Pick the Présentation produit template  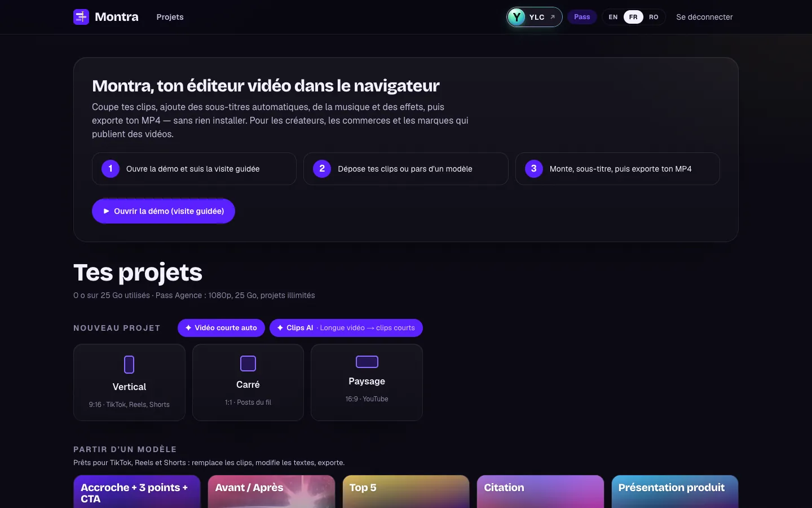pos(675,492)
